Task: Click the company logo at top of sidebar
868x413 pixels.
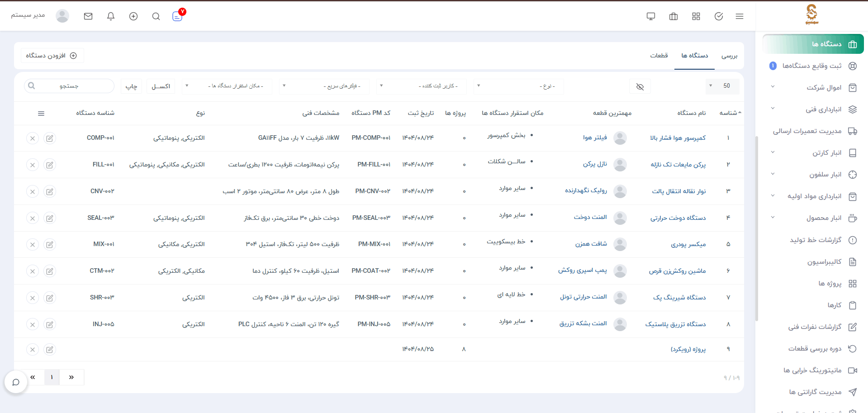Action: (x=812, y=14)
